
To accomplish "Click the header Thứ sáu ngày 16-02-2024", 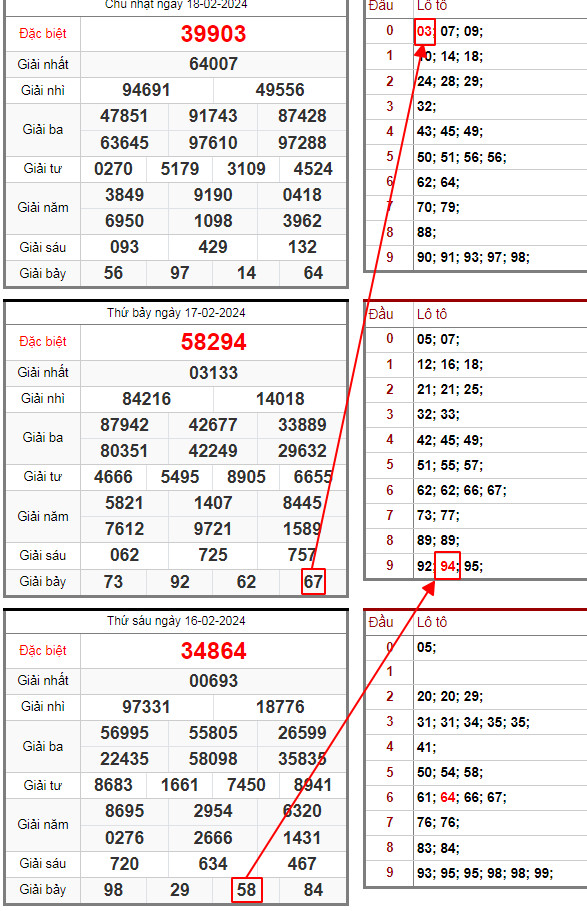I will coord(176,621).
